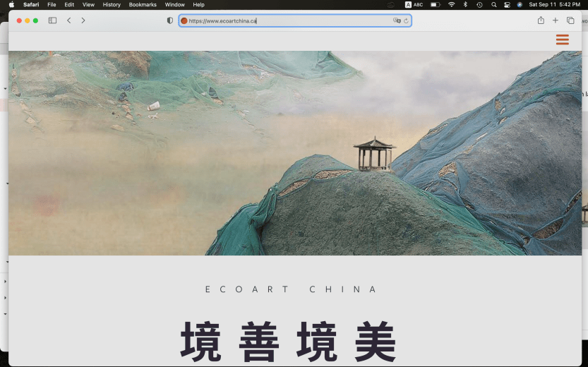The height and width of the screenshot is (367, 588).
Task: Reload the current page
Action: [x=406, y=20]
